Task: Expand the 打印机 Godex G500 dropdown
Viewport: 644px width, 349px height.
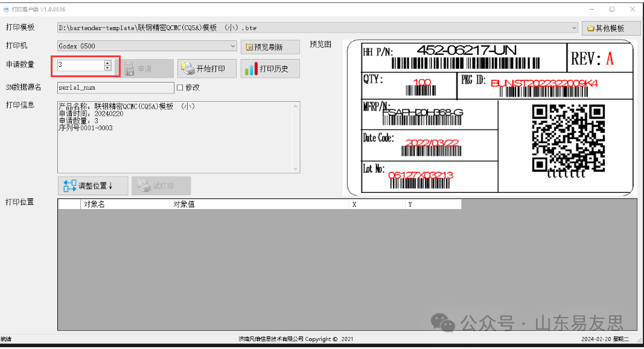Action: click(x=233, y=46)
